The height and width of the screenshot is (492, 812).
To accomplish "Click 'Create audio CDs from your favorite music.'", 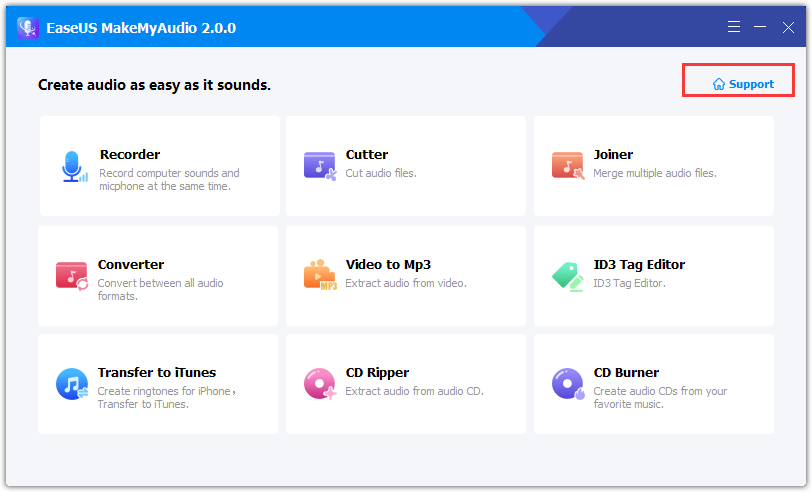I will tap(660, 397).
